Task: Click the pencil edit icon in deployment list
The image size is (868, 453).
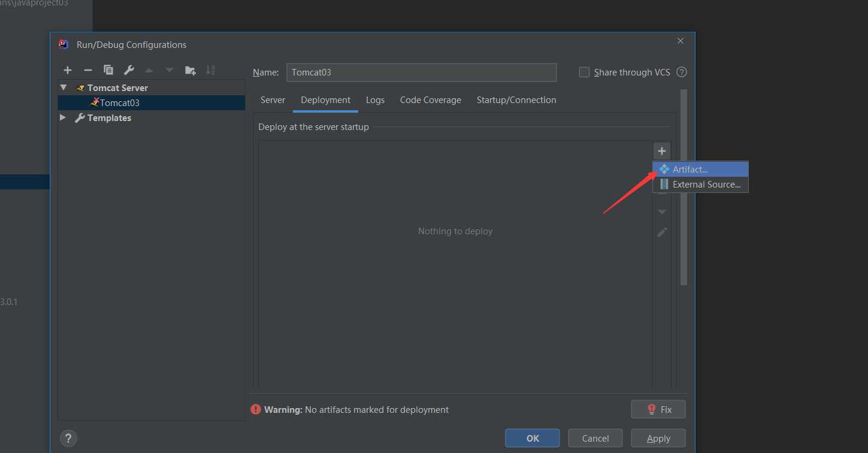Action: (662, 232)
